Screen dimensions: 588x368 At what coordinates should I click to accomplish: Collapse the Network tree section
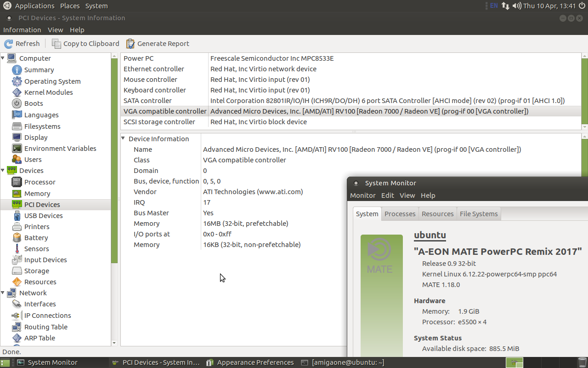pos(3,293)
